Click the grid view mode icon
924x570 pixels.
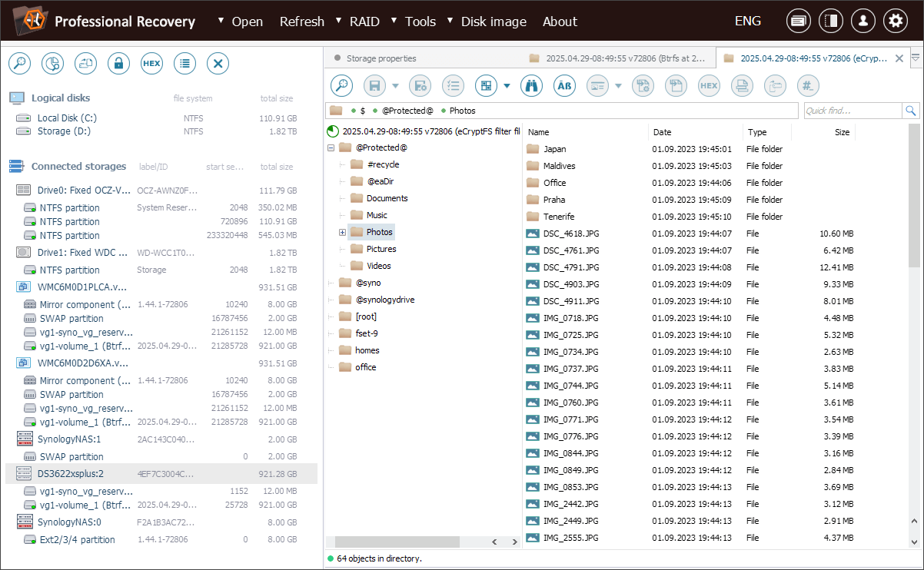pos(486,86)
